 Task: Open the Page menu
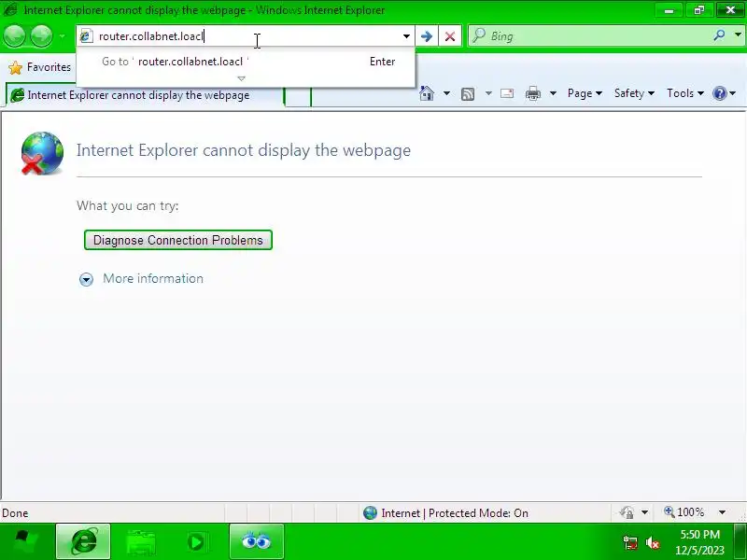click(x=585, y=93)
